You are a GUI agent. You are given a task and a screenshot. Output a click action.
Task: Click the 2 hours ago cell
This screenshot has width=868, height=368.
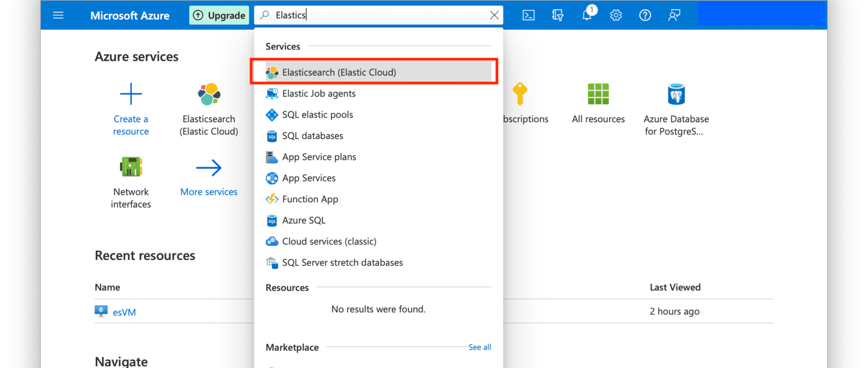[x=675, y=312]
